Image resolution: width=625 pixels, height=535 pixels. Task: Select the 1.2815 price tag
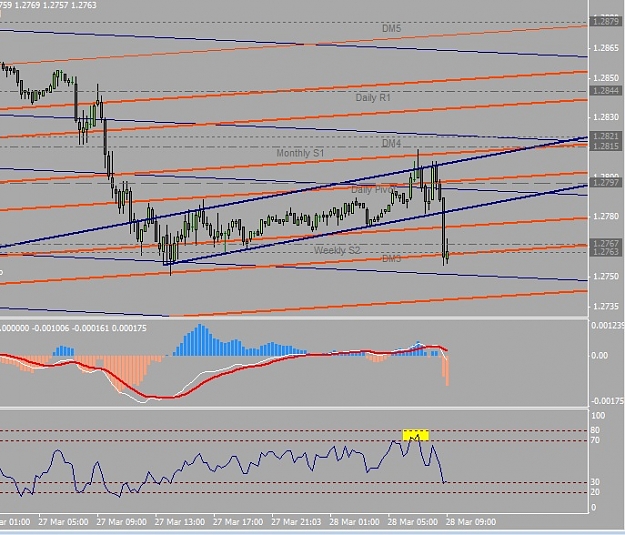point(605,146)
